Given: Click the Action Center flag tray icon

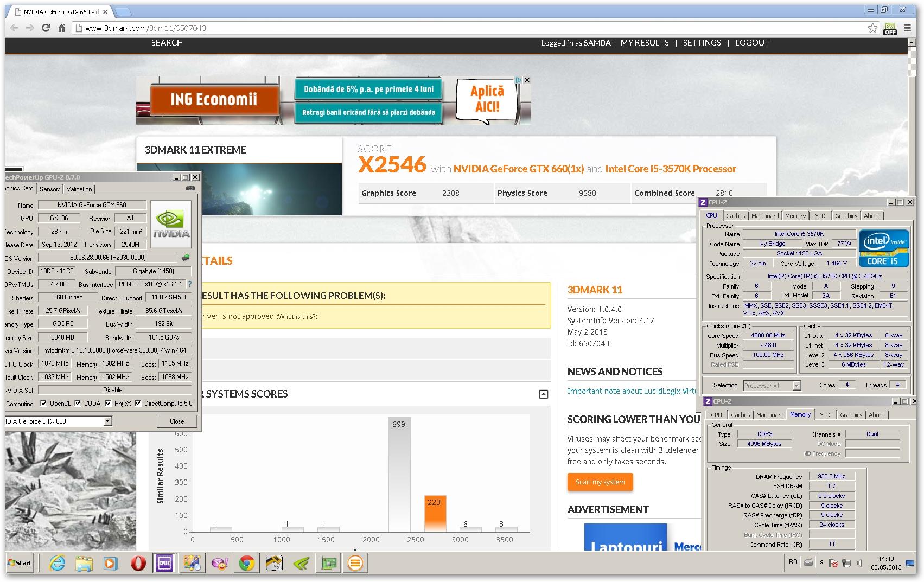Looking at the screenshot, I should [x=834, y=563].
